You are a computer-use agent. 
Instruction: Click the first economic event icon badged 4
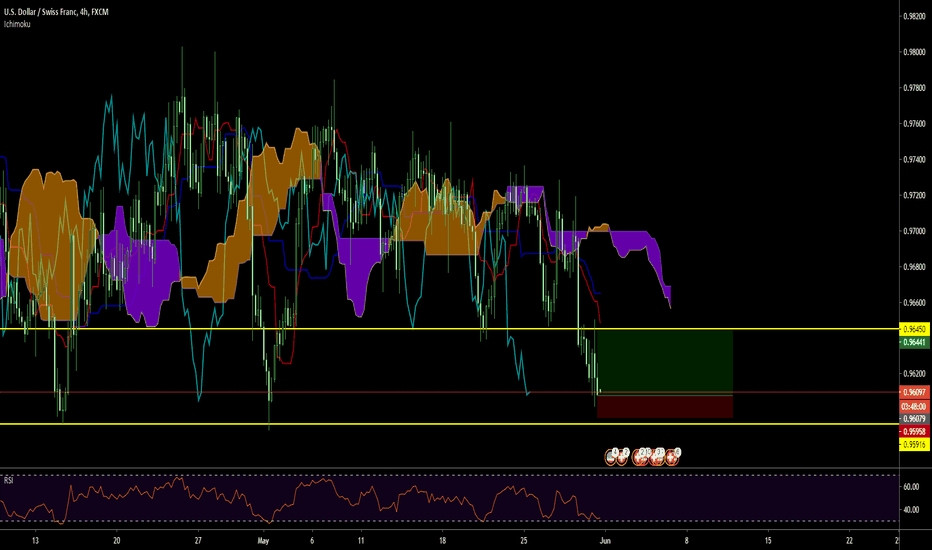pyautogui.click(x=610, y=458)
